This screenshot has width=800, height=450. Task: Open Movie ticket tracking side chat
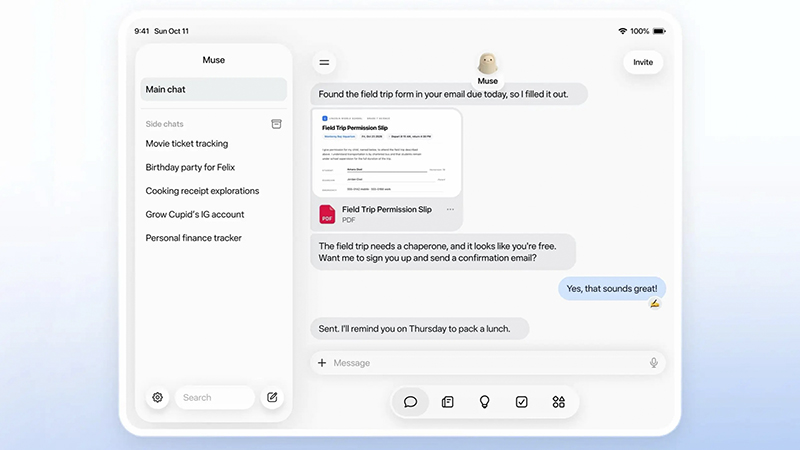[187, 144]
